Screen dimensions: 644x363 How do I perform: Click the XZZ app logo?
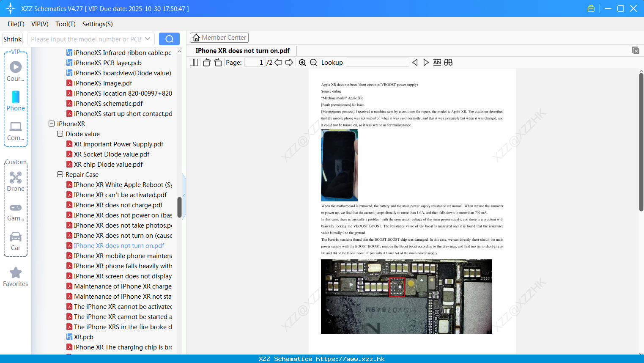tap(11, 8)
